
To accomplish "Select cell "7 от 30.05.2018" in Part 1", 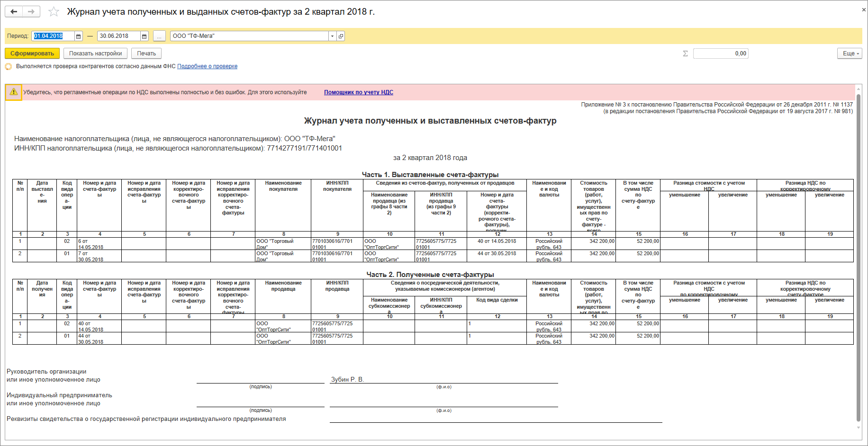I will [99, 256].
